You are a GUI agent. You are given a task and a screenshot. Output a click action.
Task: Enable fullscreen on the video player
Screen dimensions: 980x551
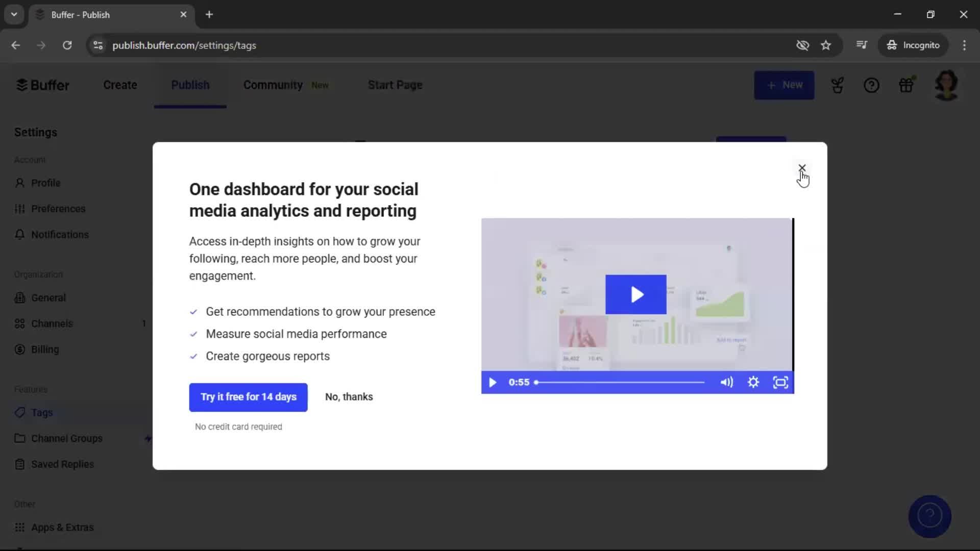point(780,382)
